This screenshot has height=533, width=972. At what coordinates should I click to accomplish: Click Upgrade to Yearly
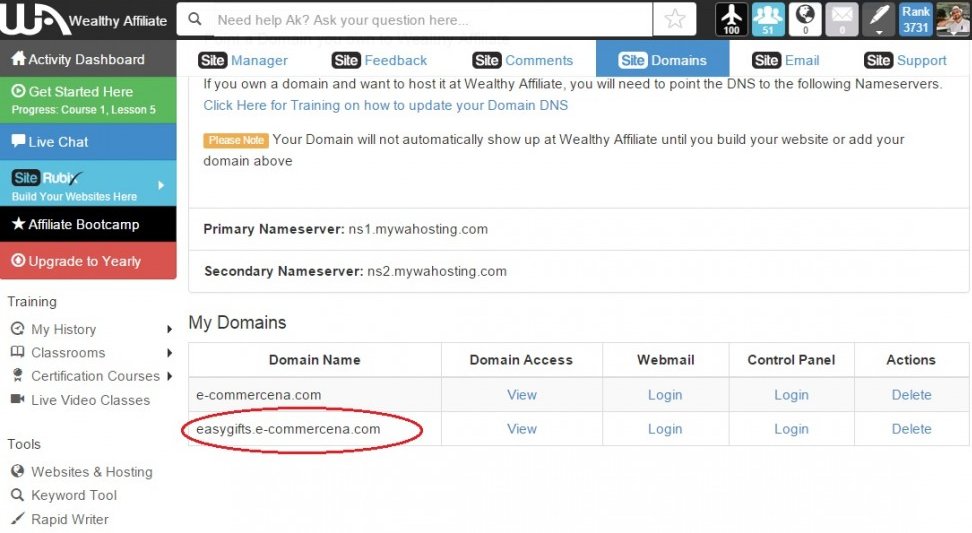tap(88, 261)
